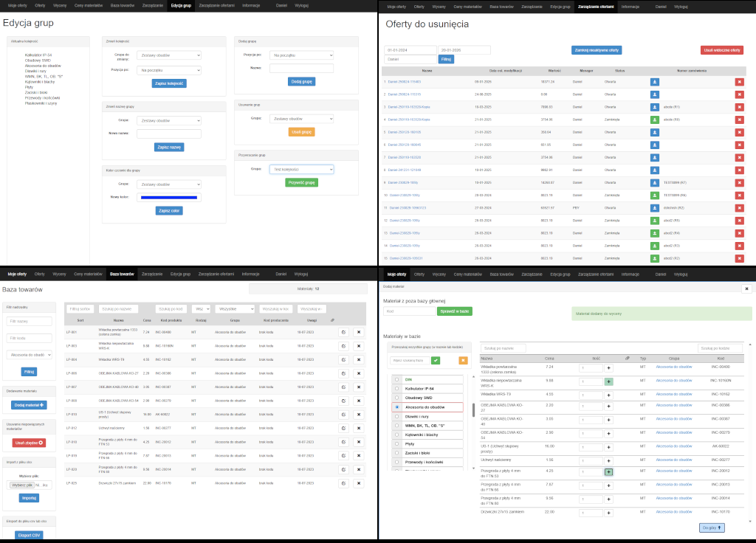
Task: Expand Akcesoria do obudów filter dropdown in sidebar
Action: (30, 355)
